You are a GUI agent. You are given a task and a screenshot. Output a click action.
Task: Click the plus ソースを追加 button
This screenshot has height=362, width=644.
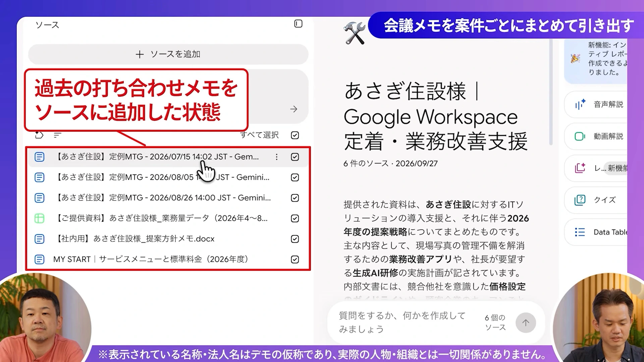(x=168, y=54)
